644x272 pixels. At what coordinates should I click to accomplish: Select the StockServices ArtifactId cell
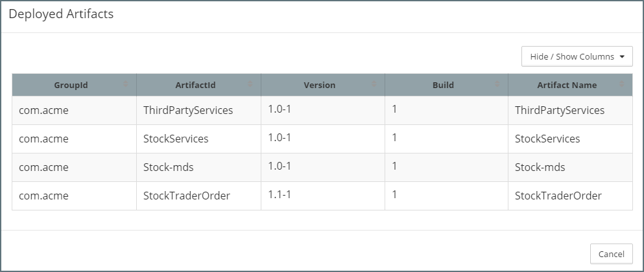[x=176, y=139]
